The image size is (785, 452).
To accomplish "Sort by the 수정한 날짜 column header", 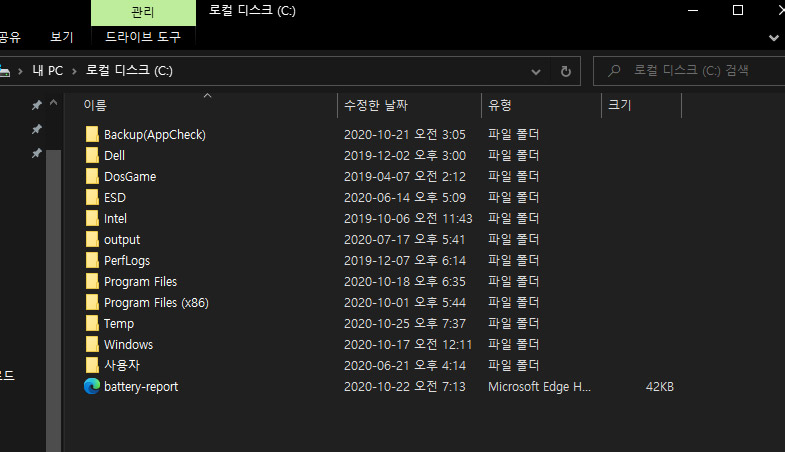I will 376,105.
